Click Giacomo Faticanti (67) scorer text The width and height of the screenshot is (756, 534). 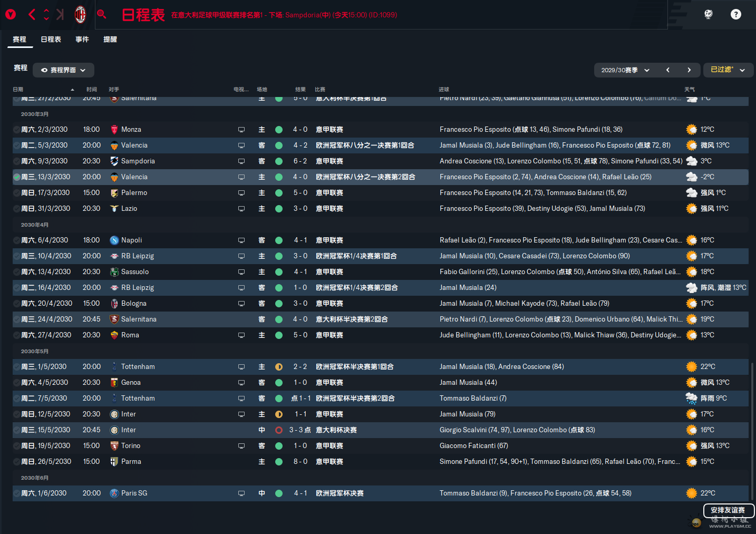(x=474, y=446)
